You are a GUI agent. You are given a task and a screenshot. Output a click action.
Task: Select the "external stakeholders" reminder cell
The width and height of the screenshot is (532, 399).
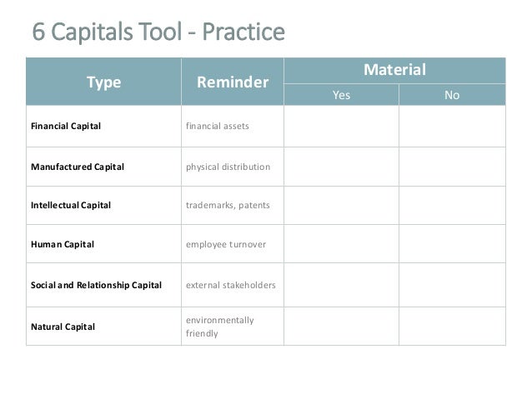tap(230, 285)
